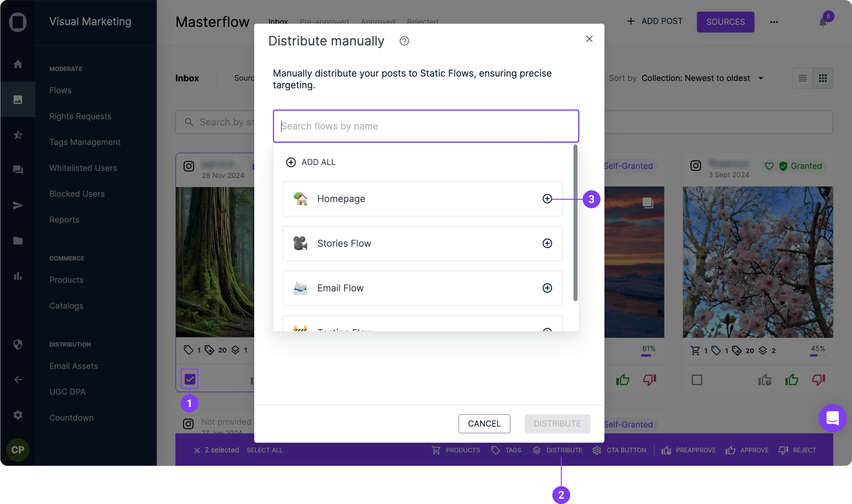
Task: Clear selection with the X beside 2 selected
Action: coord(197,450)
